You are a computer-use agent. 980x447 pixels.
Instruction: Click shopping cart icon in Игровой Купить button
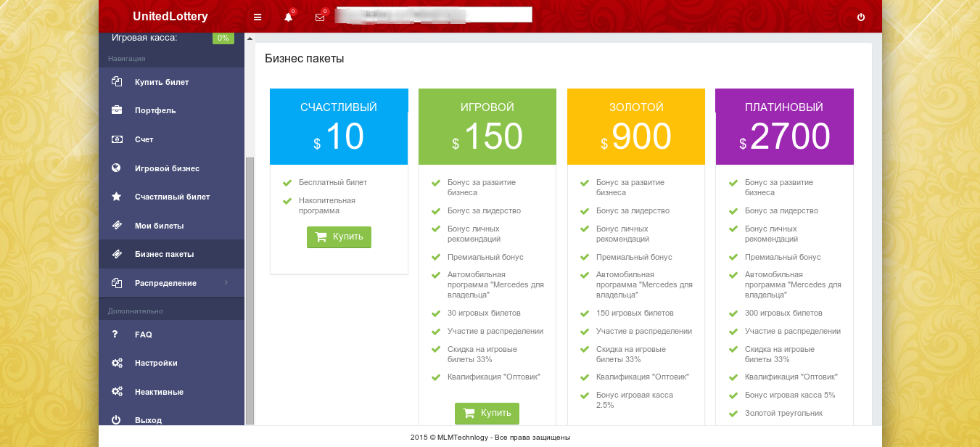(469, 413)
